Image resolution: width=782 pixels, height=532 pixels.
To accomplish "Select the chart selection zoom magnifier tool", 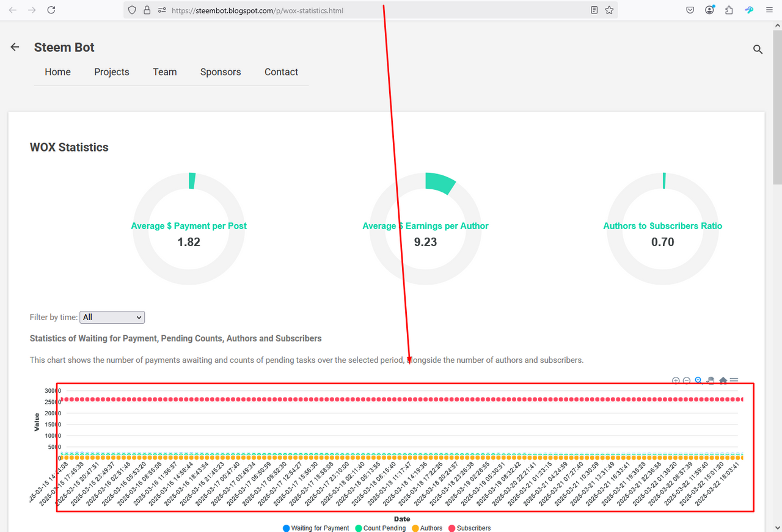I will click(x=698, y=380).
